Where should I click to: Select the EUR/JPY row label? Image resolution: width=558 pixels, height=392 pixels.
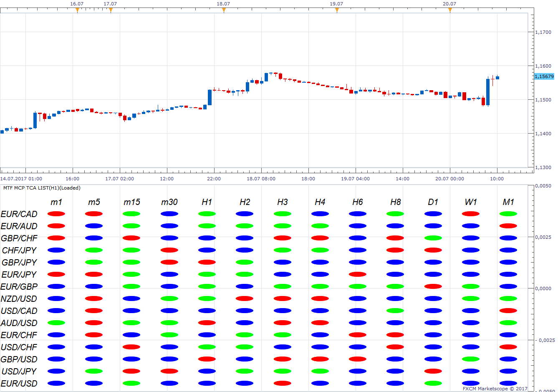[19, 275]
